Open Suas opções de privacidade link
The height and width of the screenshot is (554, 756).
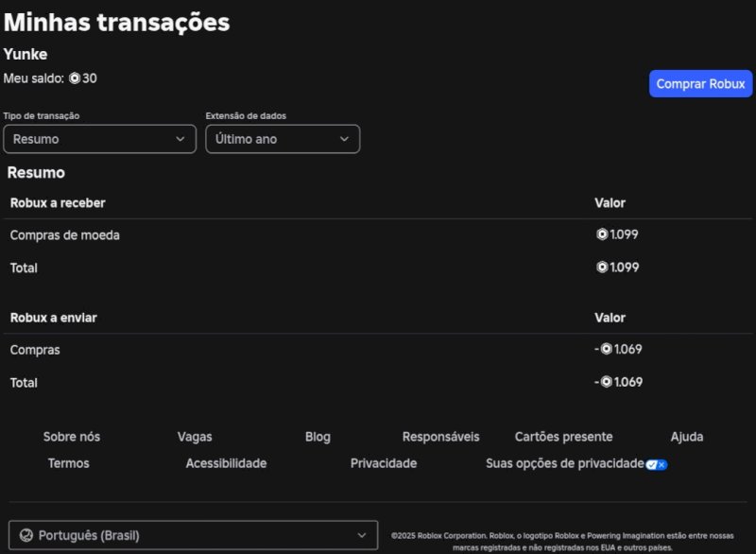click(565, 463)
